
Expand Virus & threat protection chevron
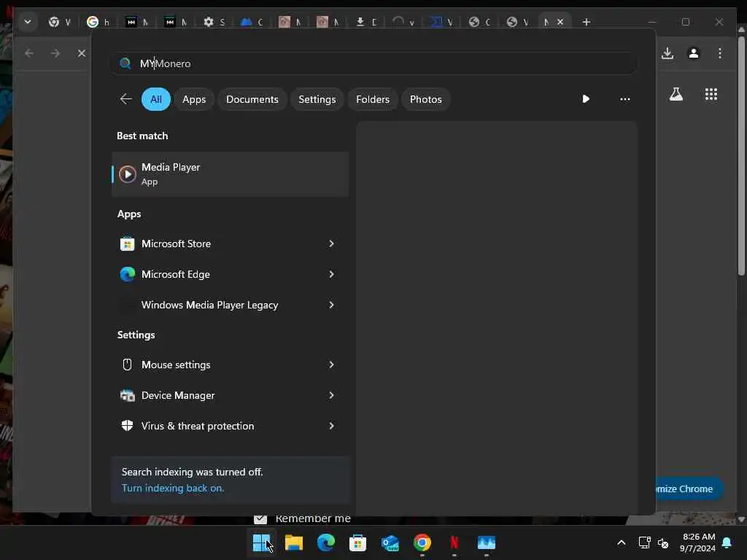tap(332, 426)
